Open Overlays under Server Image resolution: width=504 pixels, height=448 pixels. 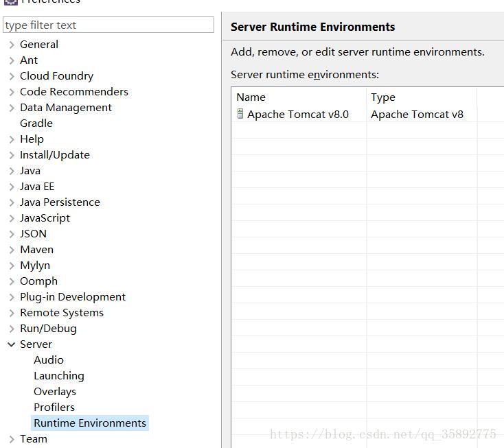point(55,391)
